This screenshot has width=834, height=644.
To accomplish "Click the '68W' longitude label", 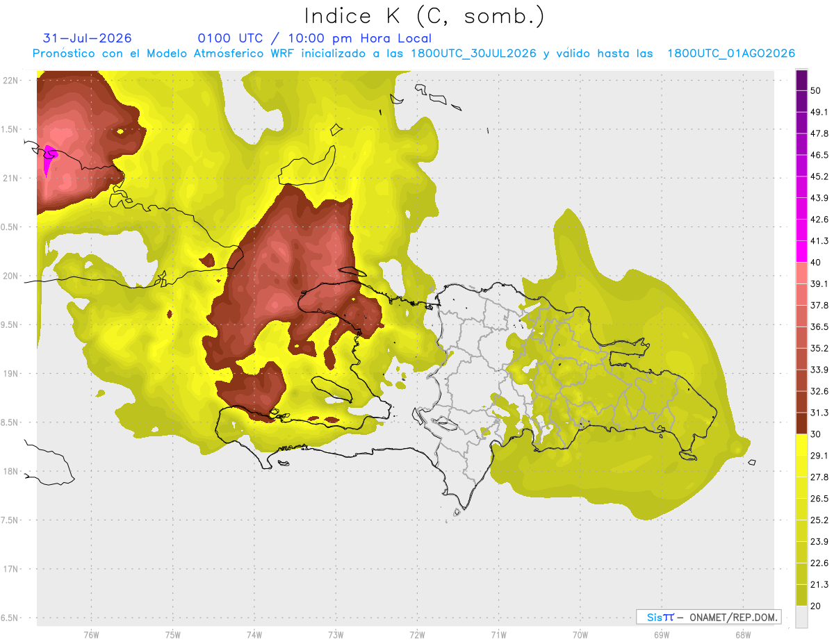I will pos(743,634).
